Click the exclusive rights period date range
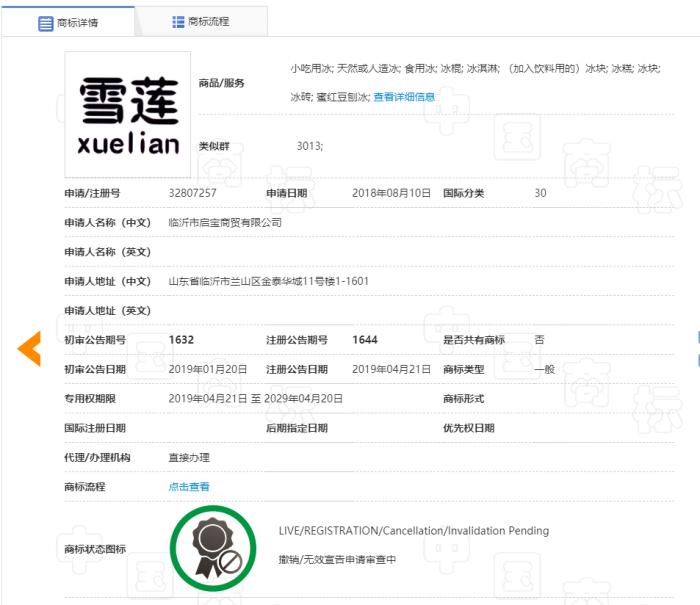Image resolution: width=700 pixels, height=605 pixels. coord(255,398)
